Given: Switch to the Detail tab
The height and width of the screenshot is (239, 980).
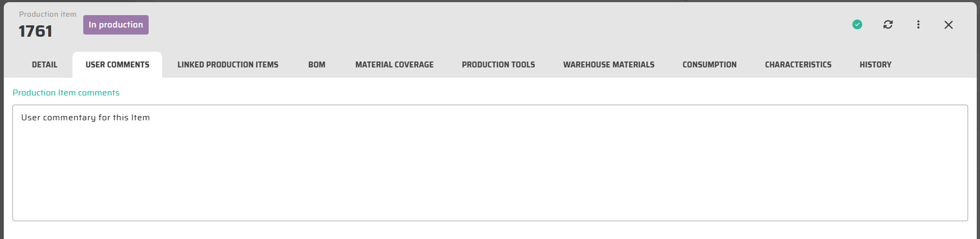Looking at the screenshot, I should 44,65.
